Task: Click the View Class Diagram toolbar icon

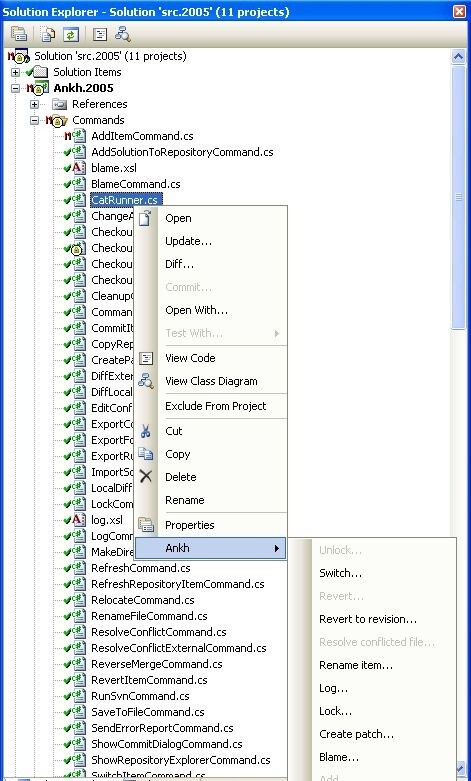Action: [x=122, y=34]
